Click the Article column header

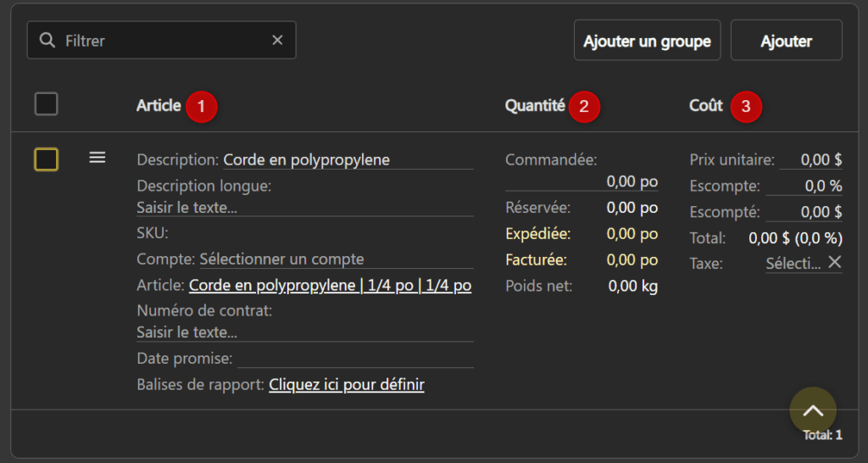pyautogui.click(x=159, y=106)
